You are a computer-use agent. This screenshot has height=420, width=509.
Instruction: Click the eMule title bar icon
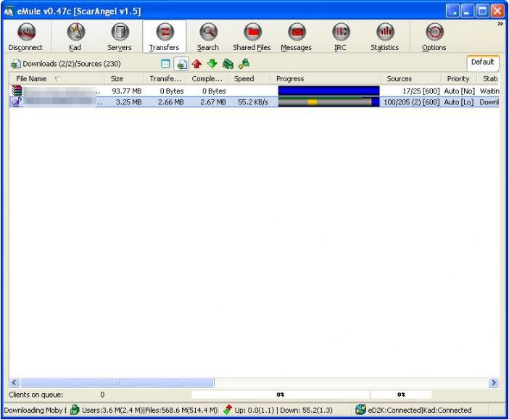(x=9, y=11)
